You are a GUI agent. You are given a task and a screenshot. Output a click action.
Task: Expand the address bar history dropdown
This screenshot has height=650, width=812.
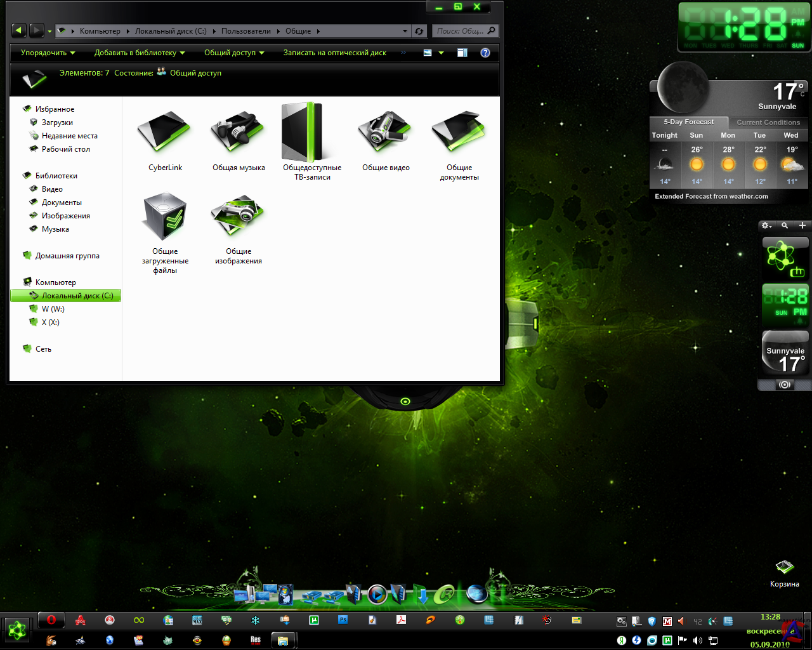pyautogui.click(x=405, y=31)
